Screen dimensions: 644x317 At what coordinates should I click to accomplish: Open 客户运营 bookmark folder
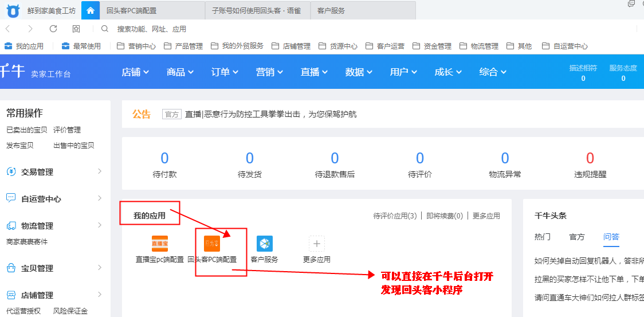[x=385, y=46]
